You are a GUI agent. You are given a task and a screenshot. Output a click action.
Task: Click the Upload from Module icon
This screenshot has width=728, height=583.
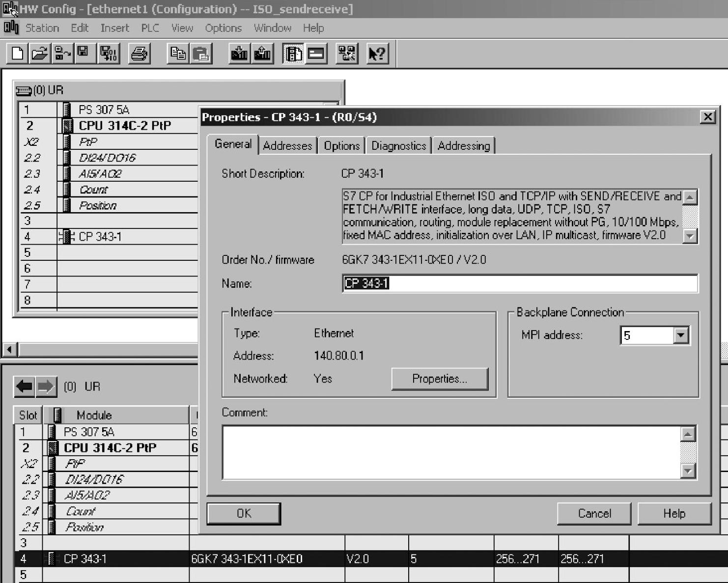[262, 53]
